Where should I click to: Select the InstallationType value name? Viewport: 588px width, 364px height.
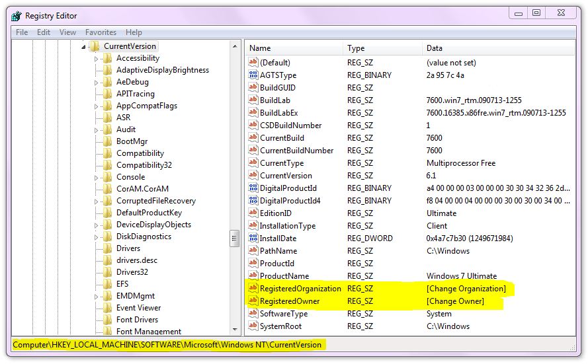pyautogui.click(x=288, y=226)
